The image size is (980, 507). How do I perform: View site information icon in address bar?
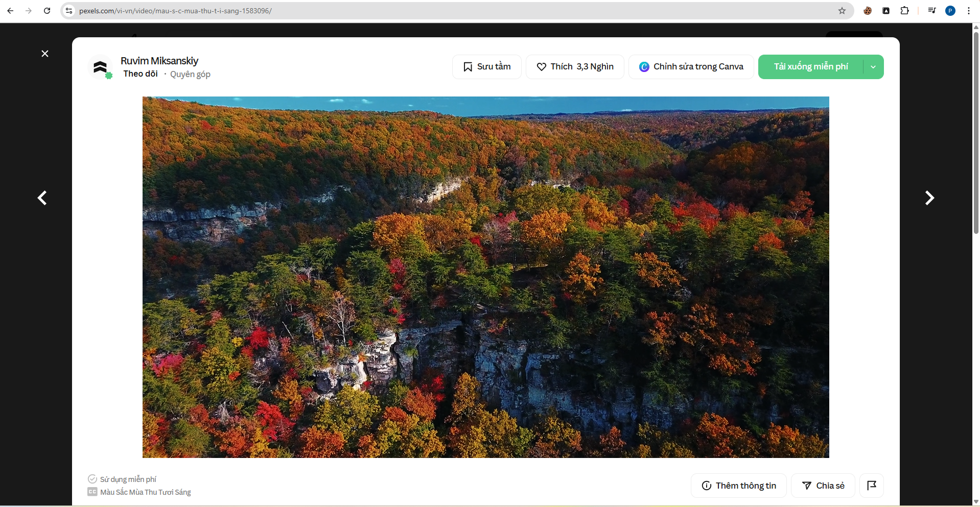69,11
